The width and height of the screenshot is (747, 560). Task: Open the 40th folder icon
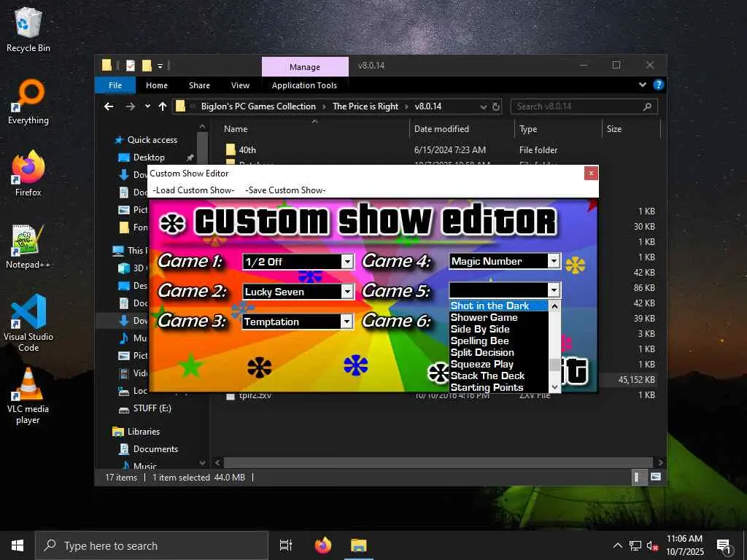231,150
